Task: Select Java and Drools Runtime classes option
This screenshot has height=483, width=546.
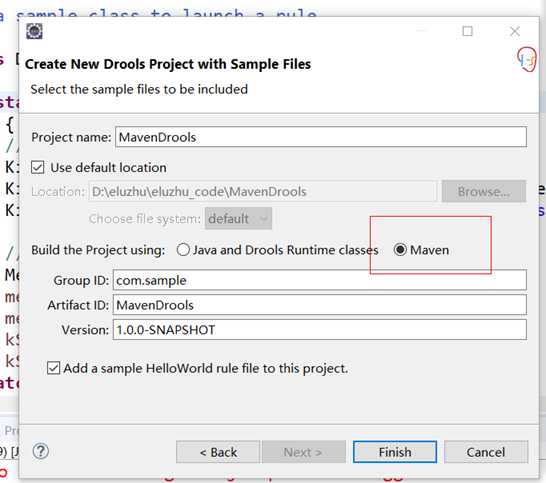Action: pos(183,250)
